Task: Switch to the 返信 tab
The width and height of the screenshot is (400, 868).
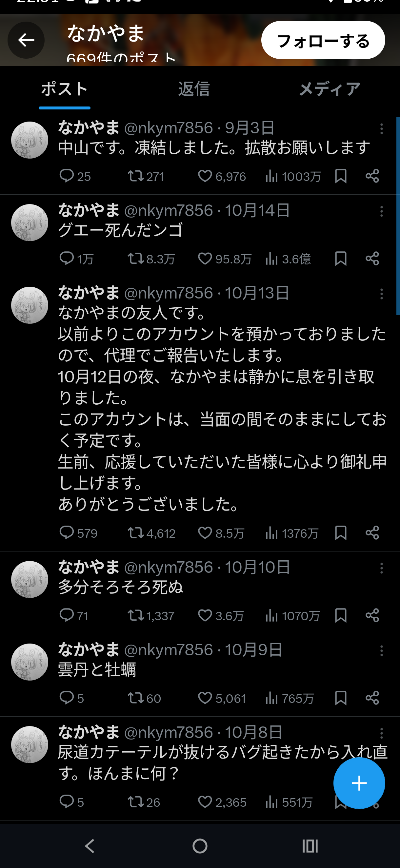Action: click(193, 89)
